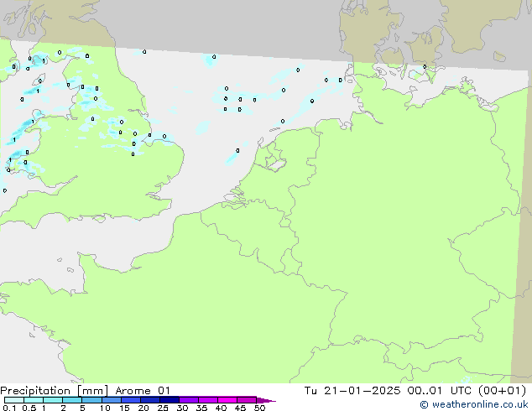
Task: Click the '10' legend scale value
Action: (x=105, y=408)
